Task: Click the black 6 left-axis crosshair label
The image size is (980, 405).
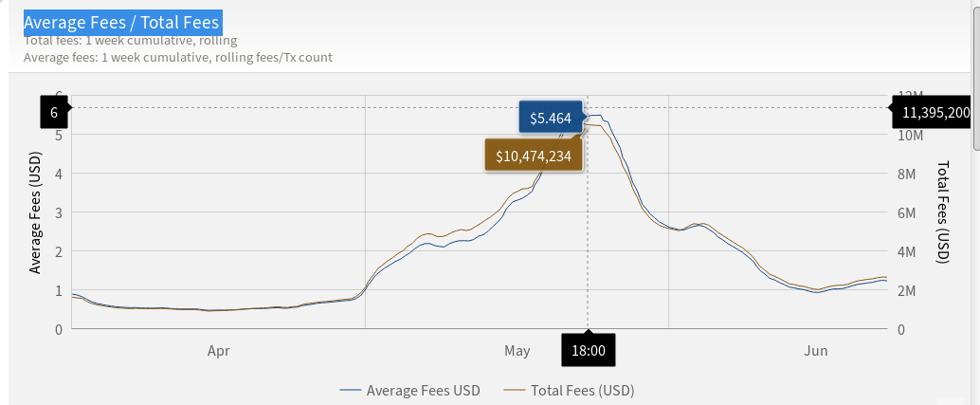Action: (54, 113)
